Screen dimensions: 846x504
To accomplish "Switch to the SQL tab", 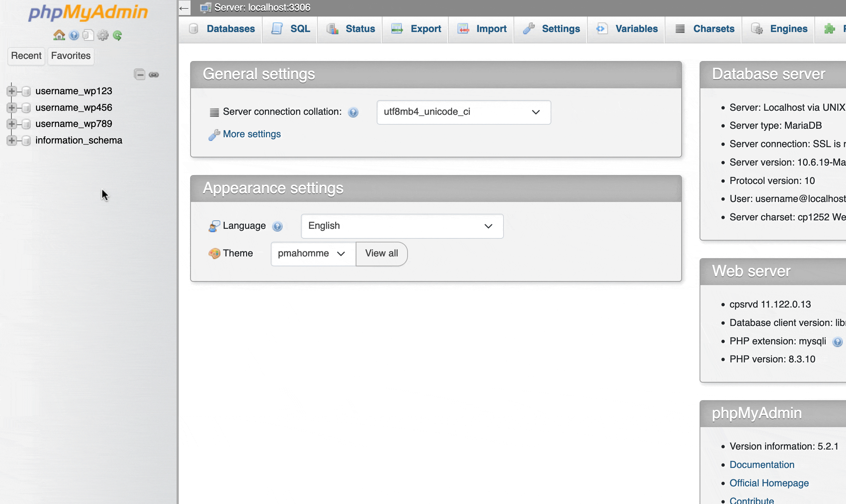I will [290, 29].
